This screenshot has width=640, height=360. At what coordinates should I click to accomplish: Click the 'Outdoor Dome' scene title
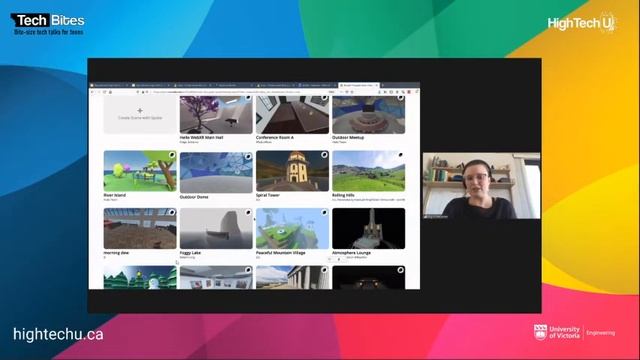[194, 197]
